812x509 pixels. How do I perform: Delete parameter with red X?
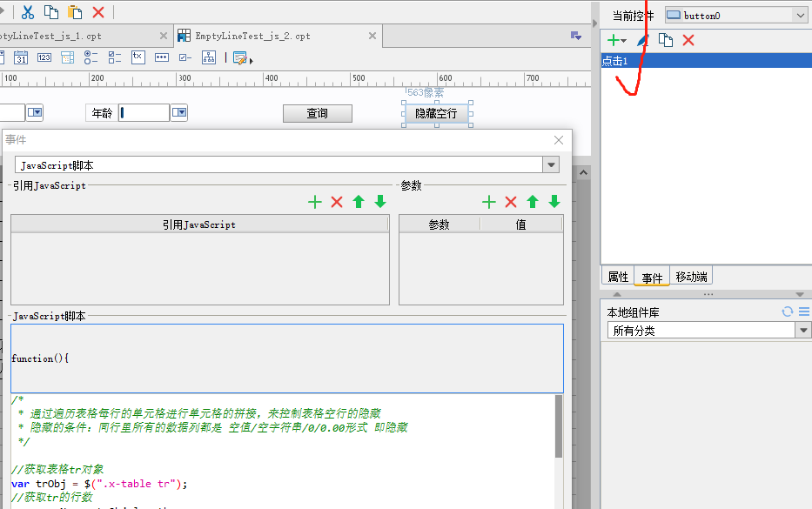511,202
